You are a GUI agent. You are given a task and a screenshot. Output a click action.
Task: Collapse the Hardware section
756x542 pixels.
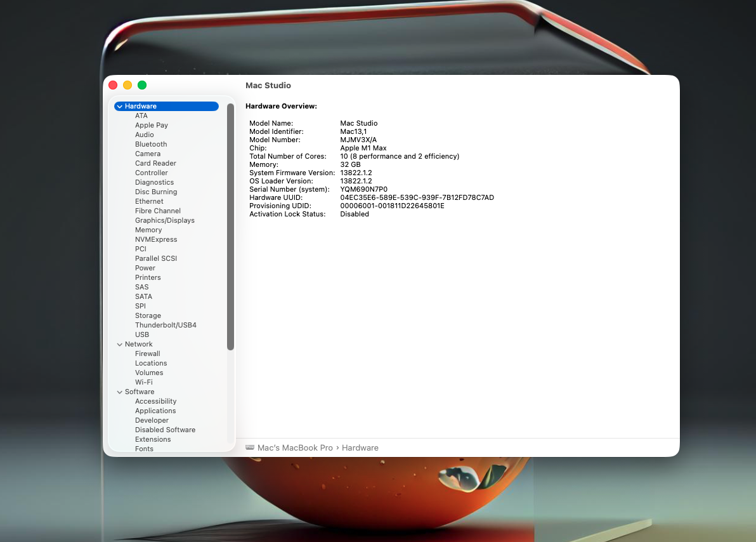point(120,106)
